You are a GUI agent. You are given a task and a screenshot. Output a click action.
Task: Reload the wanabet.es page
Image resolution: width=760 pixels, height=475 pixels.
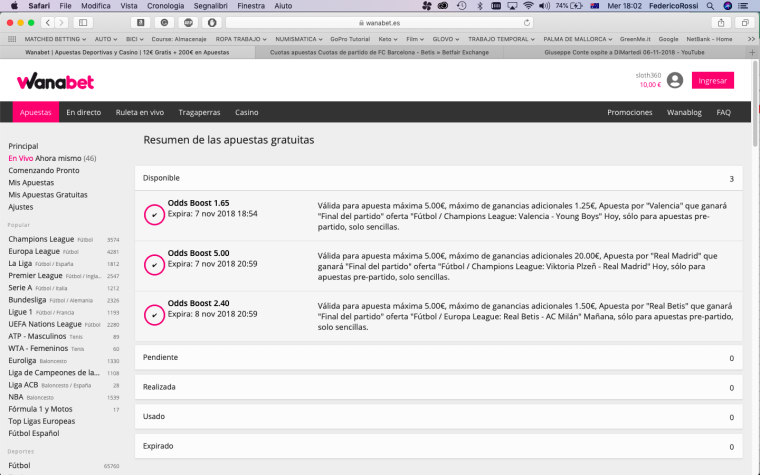coord(526,23)
